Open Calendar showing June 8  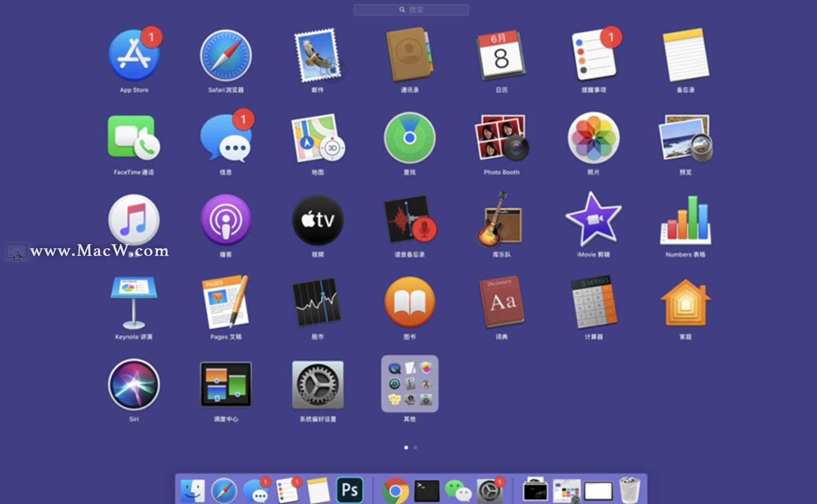pos(501,55)
